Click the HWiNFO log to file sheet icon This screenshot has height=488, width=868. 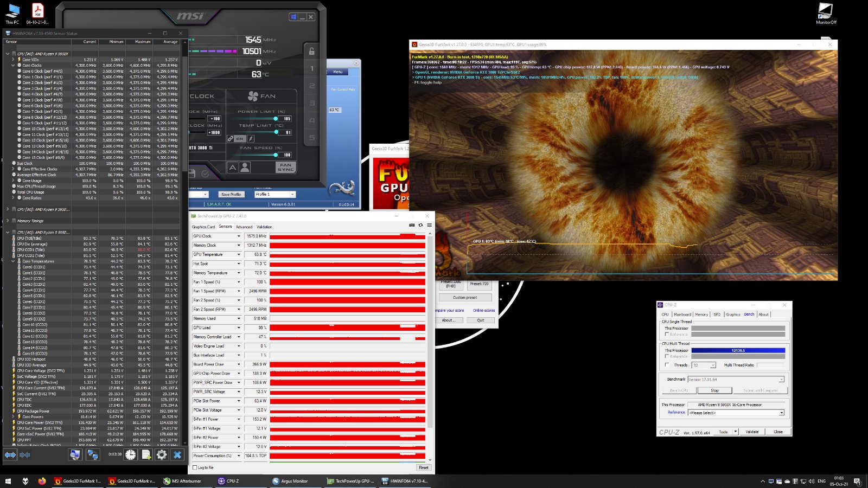tap(146, 455)
